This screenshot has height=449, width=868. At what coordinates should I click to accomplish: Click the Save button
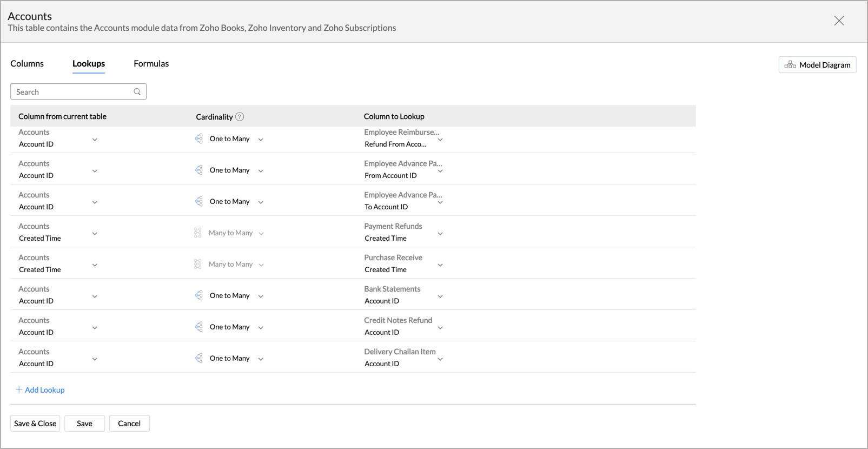(x=84, y=424)
